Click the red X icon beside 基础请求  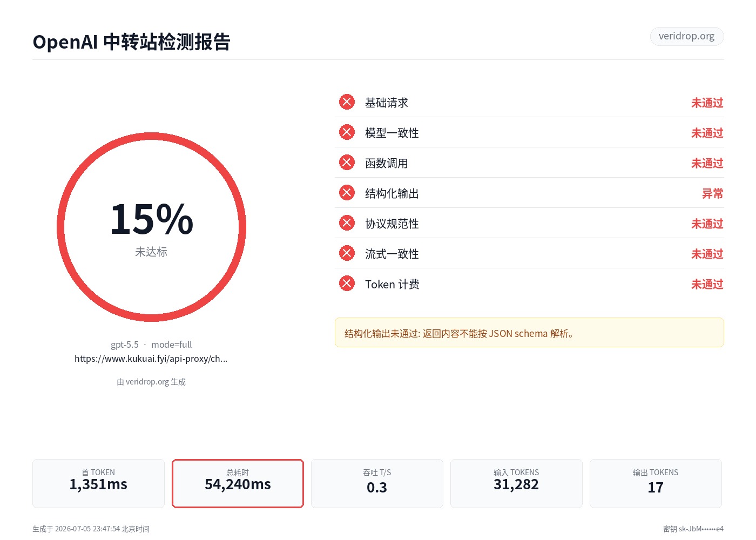[x=347, y=102]
